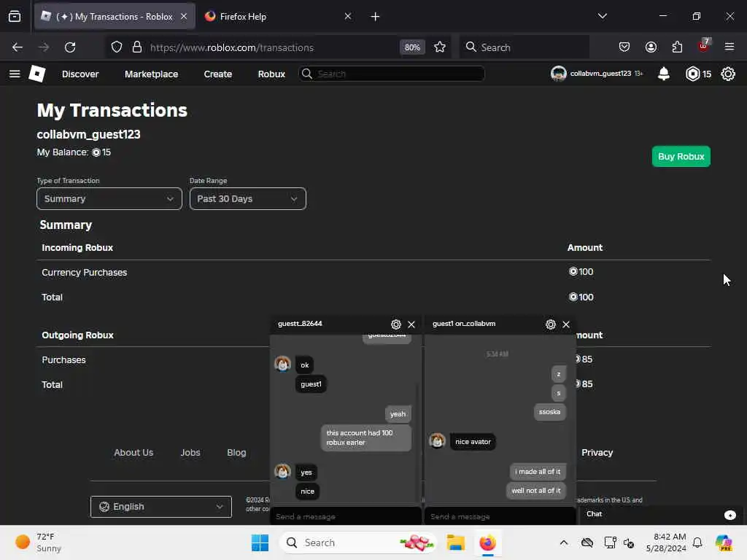Reload the Roblox transactions page
Screen dimensions: 747x560
(x=70, y=47)
